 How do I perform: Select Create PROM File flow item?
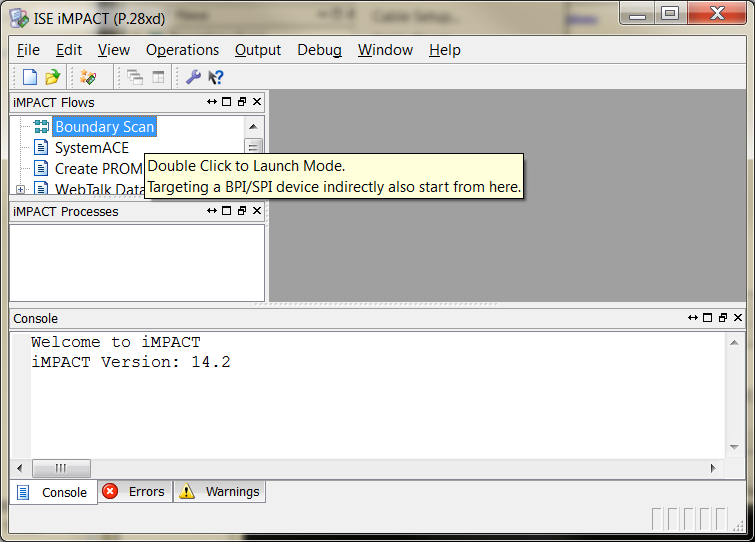(x=98, y=169)
